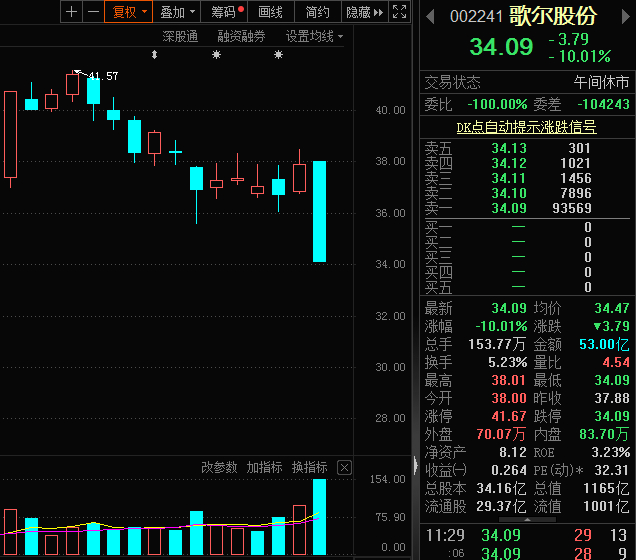Close the volume indicator panel
Viewport: 636px width, 560px height.
pos(344,468)
